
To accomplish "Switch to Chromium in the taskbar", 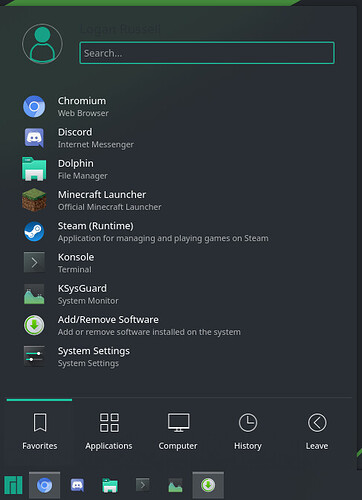I will click(44, 485).
